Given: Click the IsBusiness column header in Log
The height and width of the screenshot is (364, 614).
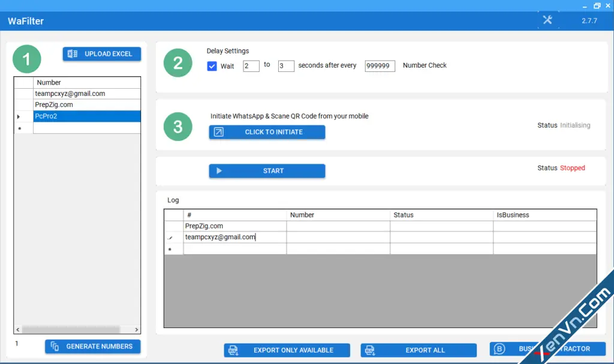Looking at the screenshot, I should coord(544,215).
